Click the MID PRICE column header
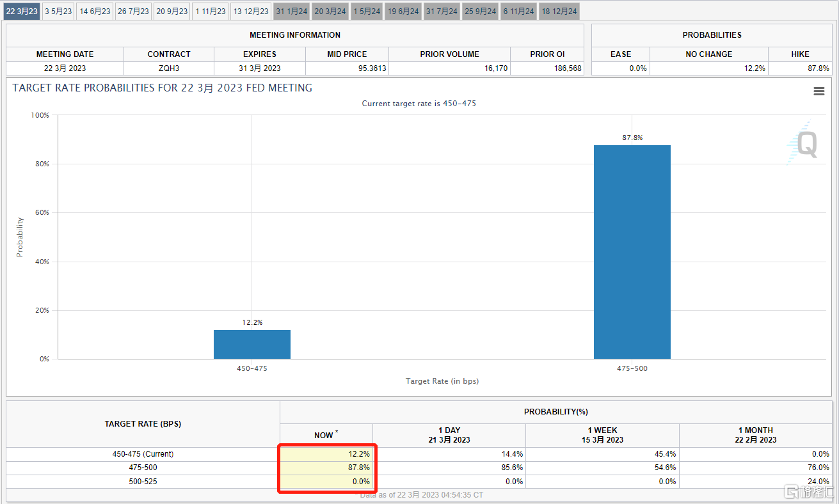 coord(347,54)
